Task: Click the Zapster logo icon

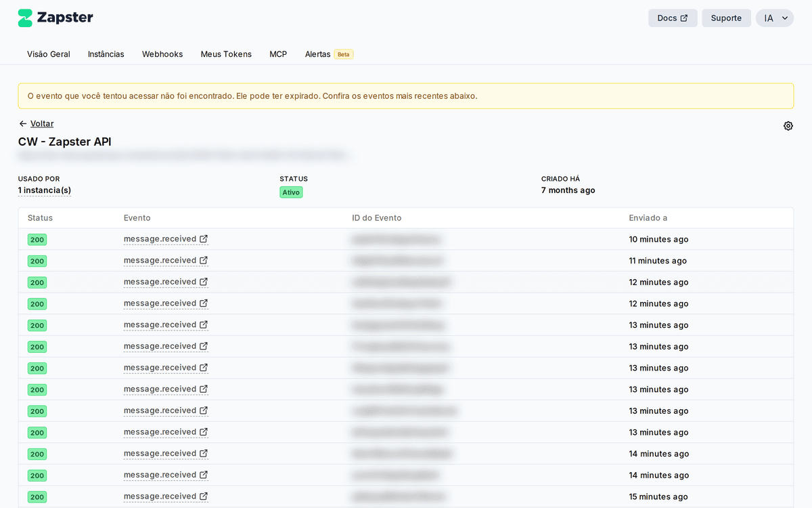Action: click(x=25, y=17)
